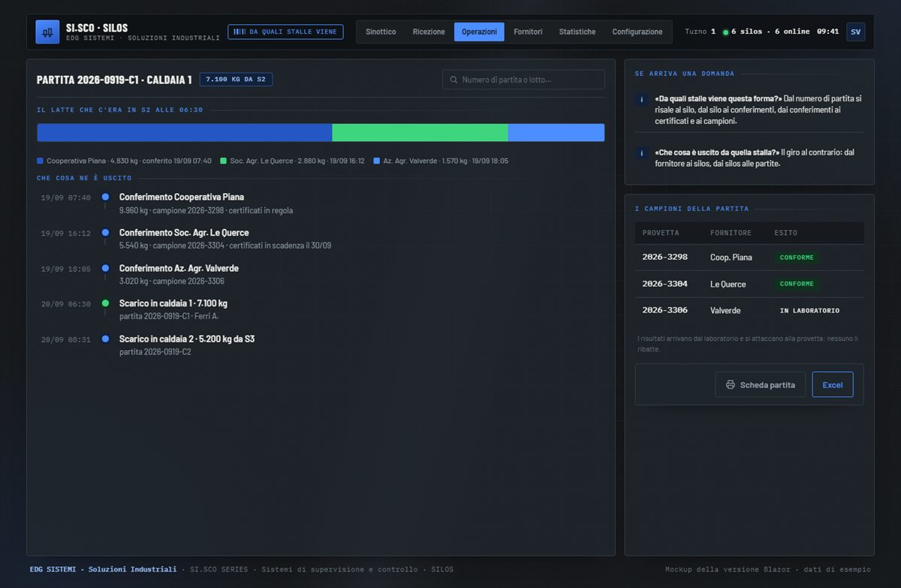Screen dimensions: 901x588
Task: Switch to the Sinottico tab
Action: (381, 32)
